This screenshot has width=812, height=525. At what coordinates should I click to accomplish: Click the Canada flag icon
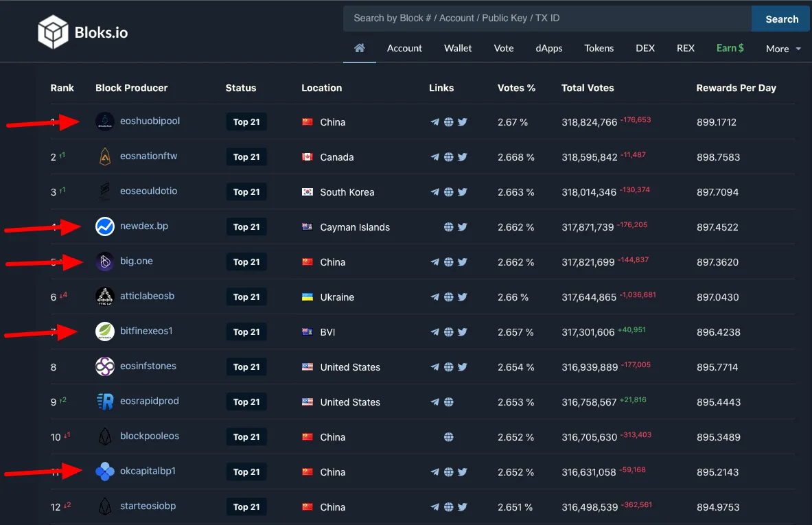(x=307, y=157)
